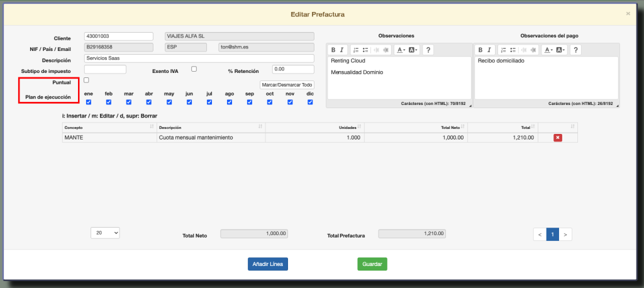
Task: Toggle bold in the Observaciones editor
Action: pyautogui.click(x=333, y=50)
